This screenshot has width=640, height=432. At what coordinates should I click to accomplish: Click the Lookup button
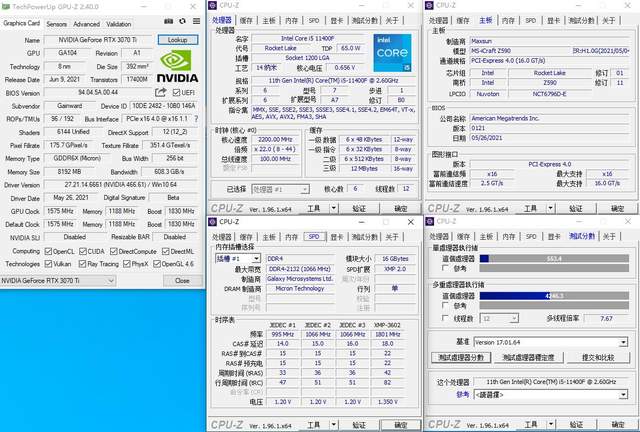pos(178,40)
